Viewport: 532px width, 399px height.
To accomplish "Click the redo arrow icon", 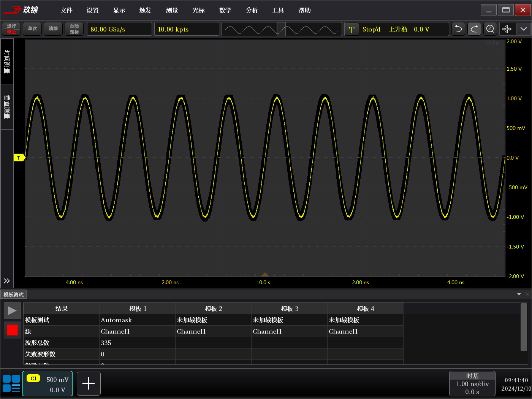I will click(474, 29).
